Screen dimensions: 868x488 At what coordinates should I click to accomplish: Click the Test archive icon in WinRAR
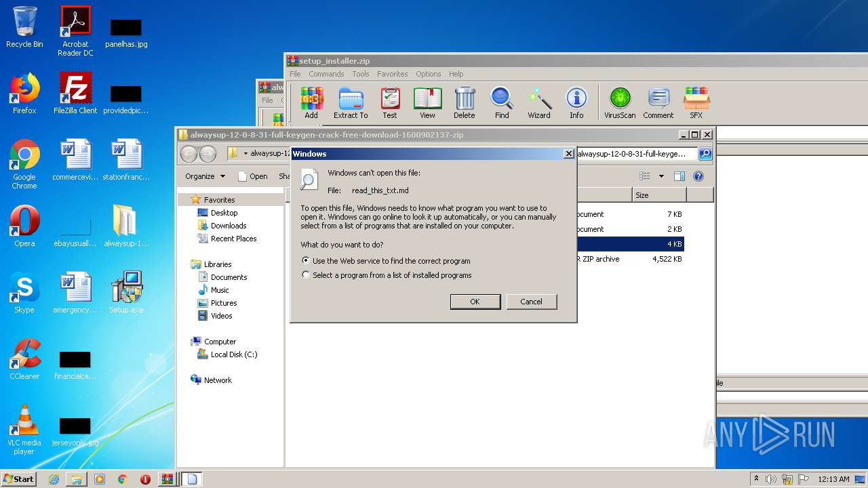pyautogui.click(x=390, y=103)
